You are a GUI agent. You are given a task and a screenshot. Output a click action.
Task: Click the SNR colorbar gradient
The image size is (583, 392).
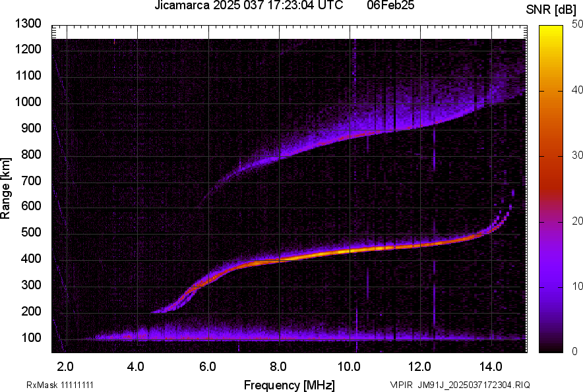(551, 189)
